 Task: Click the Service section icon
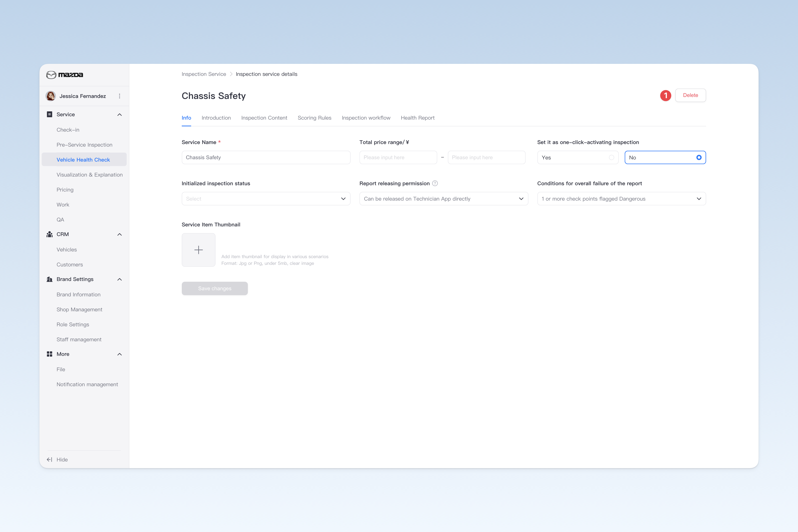coord(49,114)
